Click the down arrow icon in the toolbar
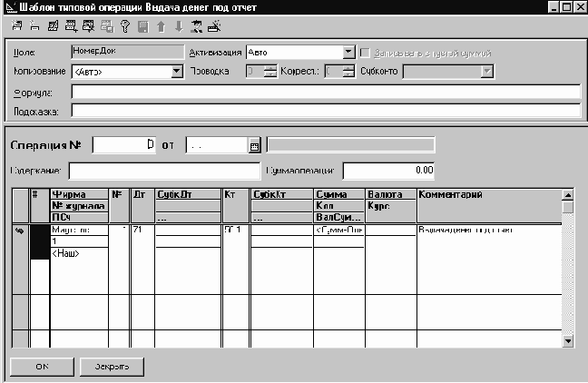Viewport: 588px width, 383px height. (x=177, y=26)
